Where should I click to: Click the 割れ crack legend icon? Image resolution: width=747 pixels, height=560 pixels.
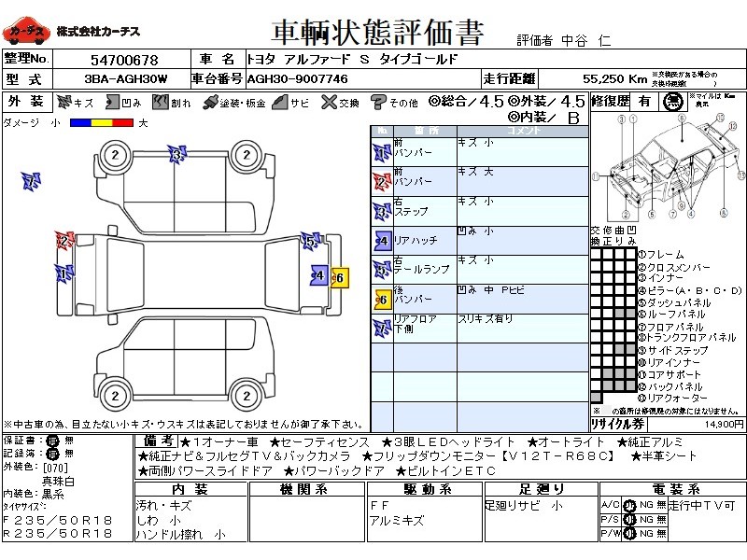(161, 102)
